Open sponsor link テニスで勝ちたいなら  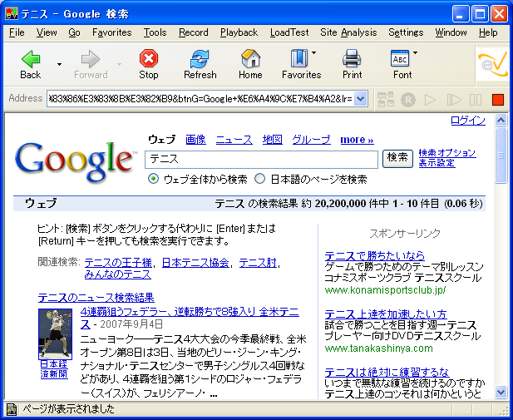pyautogui.click(x=375, y=255)
